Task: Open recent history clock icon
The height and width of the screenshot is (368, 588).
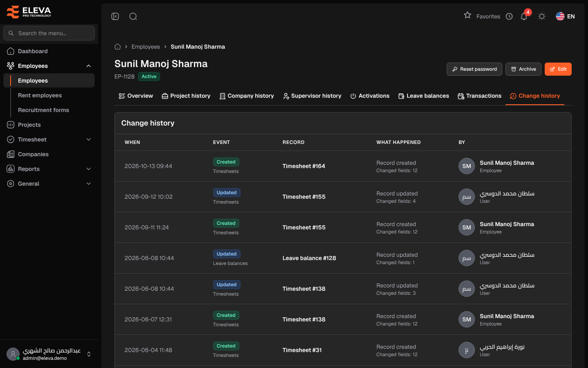Action: click(x=509, y=16)
